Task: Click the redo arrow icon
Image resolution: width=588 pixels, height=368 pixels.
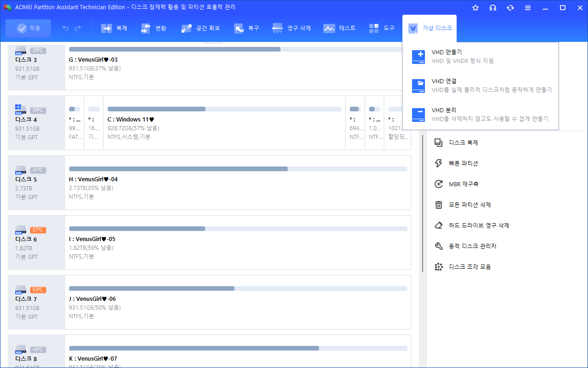Action: [x=78, y=29]
